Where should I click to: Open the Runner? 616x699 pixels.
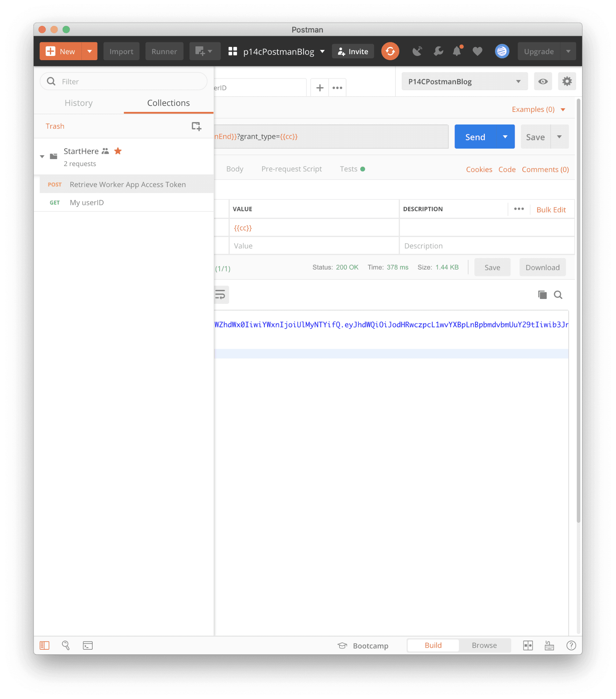tap(164, 51)
